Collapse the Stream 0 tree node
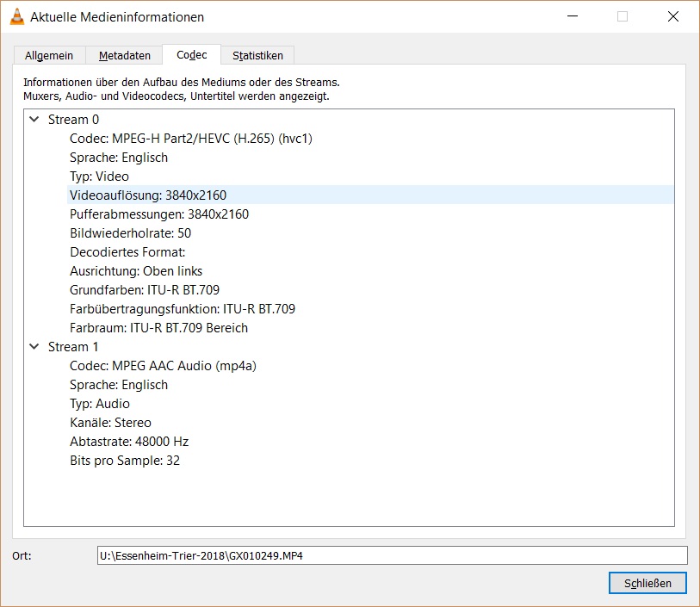 click(x=34, y=119)
